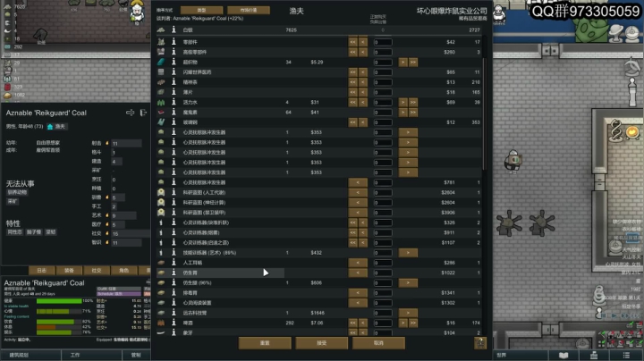The width and height of the screenshot is (644, 361).
Task: Open the menu list icon in bottom-right corner
Action: pos(626,356)
